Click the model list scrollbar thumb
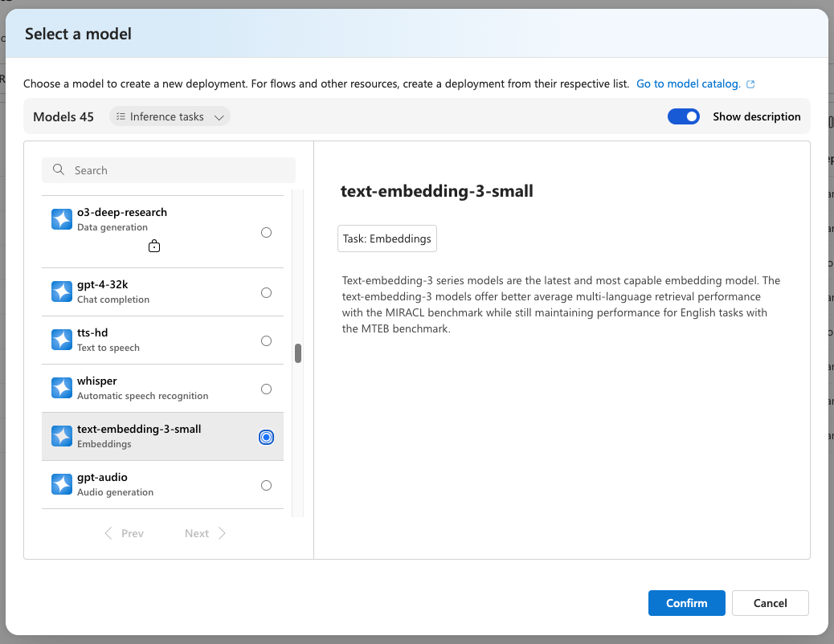Viewport: 834px width, 644px height. pyautogui.click(x=298, y=353)
